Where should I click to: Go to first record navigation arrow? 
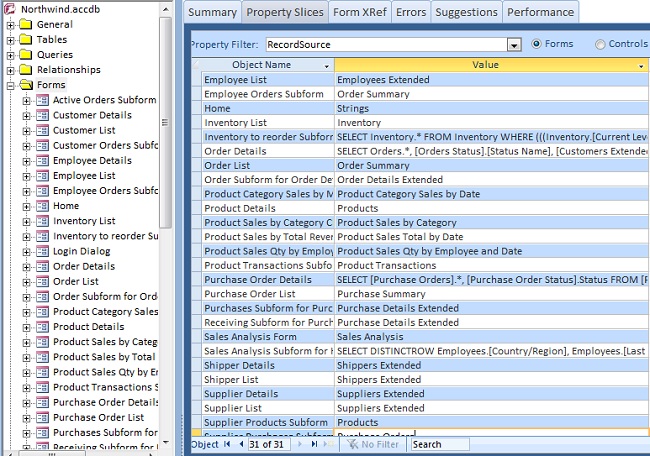[227, 444]
